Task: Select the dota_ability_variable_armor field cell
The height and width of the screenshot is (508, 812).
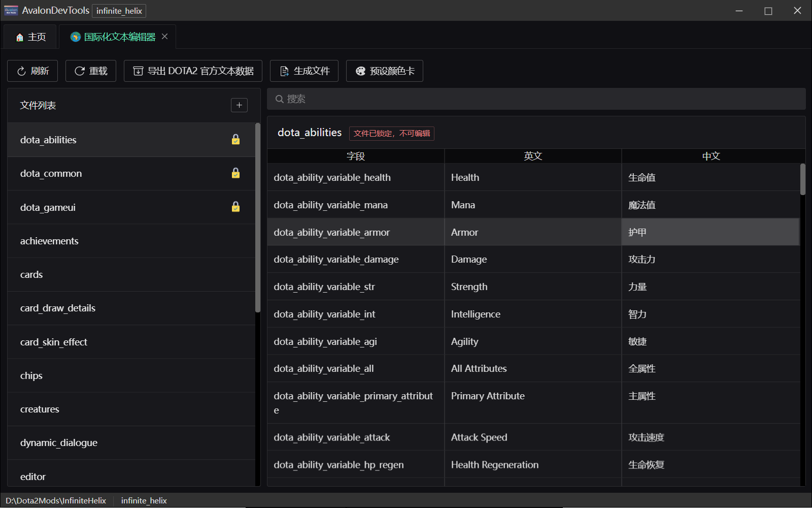Action: (x=356, y=232)
